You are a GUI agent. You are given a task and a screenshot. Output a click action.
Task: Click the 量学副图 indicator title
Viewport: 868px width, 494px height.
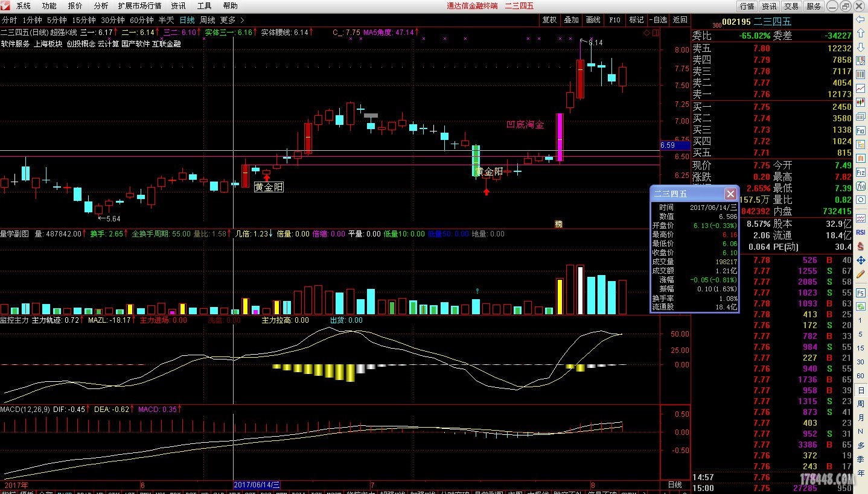(14, 233)
